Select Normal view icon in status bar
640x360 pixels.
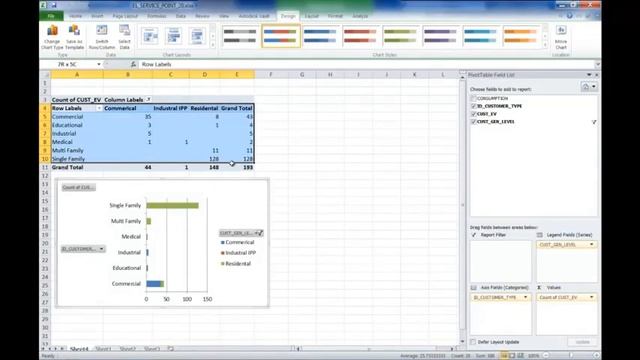click(504, 356)
